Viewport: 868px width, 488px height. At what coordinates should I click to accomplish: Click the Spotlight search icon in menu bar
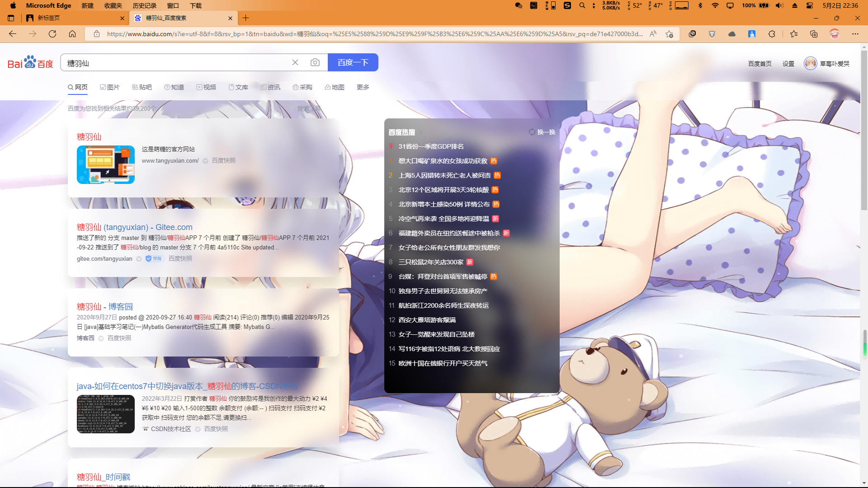coord(582,5)
